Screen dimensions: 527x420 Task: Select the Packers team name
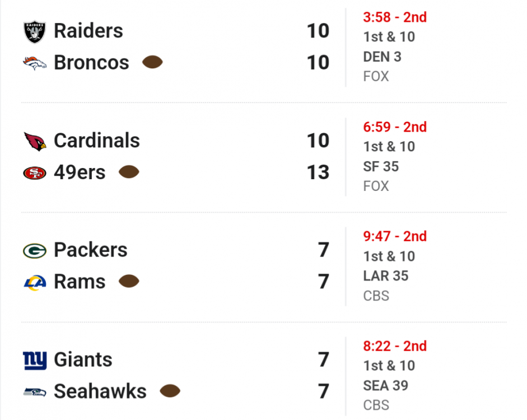[90, 250]
